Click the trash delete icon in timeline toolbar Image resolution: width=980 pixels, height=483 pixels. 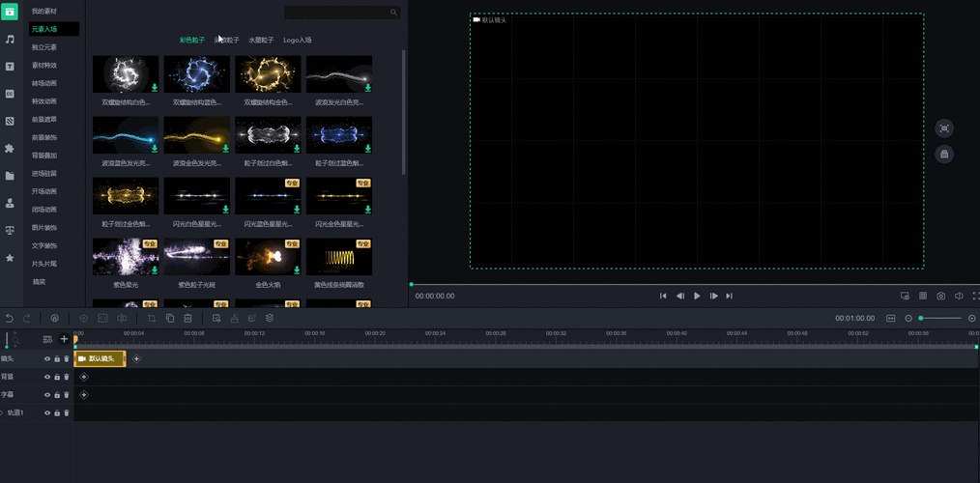(x=187, y=318)
